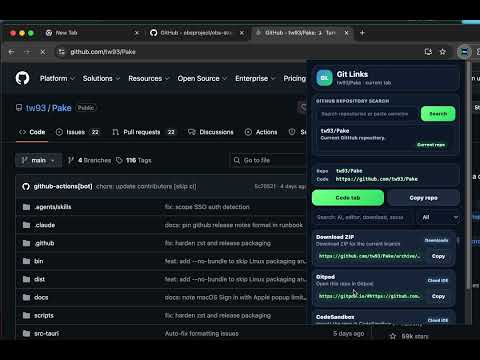The width and height of the screenshot is (480, 360).
Task: Bookmark this page with the star icon
Action: (x=443, y=52)
